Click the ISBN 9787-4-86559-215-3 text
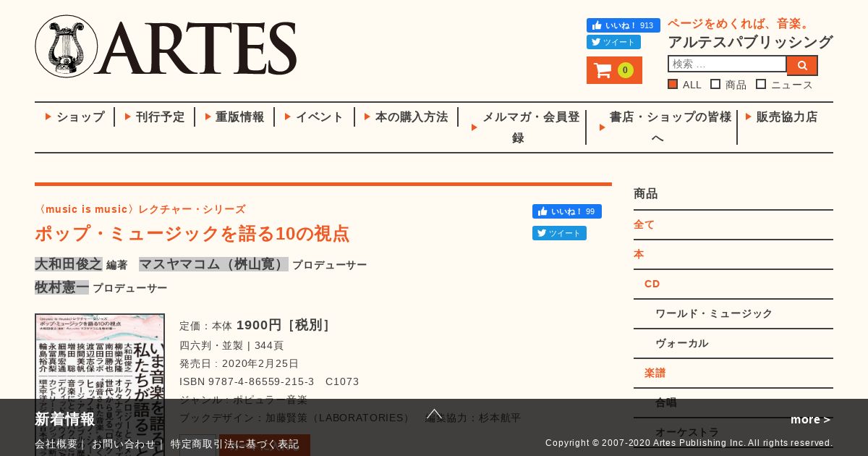868x456 pixels. coord(247,381)
